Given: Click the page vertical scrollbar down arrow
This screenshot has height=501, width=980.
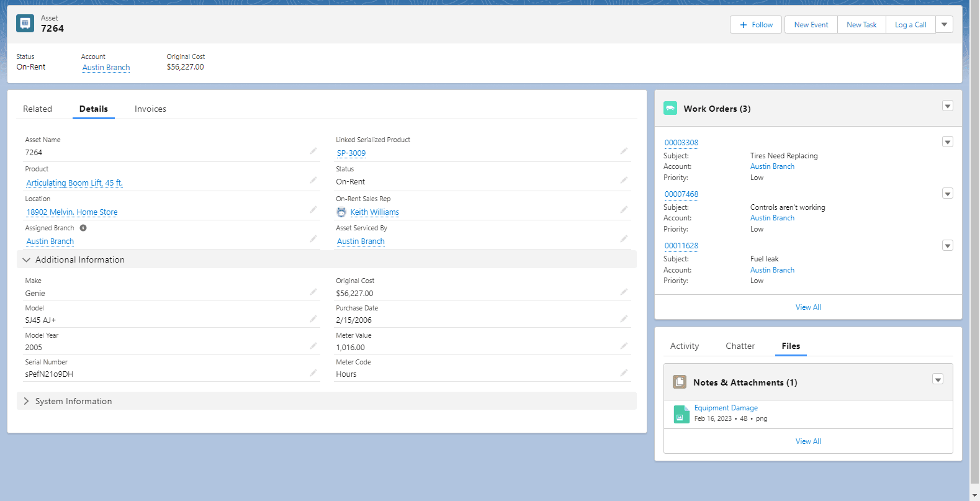Looking at the screenshot, I should coord(974,495).
